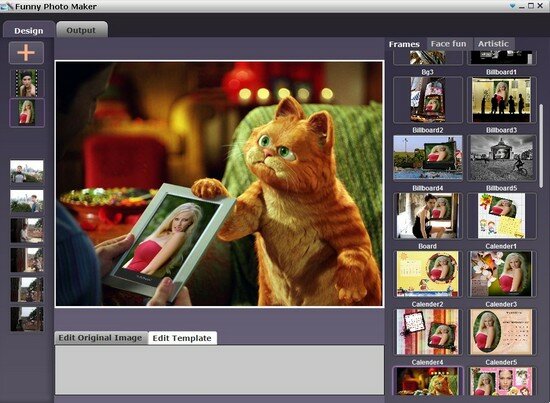Pick the Billboard4 frame thumbnail
Screen dimensions: 550x403
tap(428, 158)
